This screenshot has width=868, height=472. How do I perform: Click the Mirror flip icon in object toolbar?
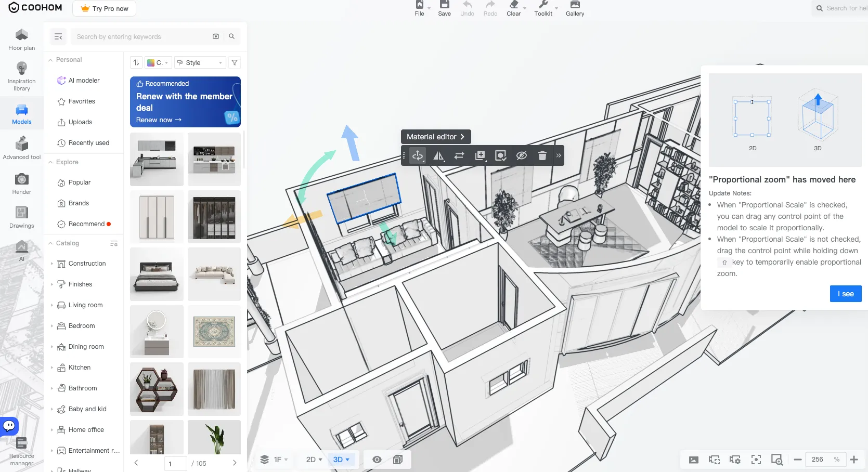point(438,155)
